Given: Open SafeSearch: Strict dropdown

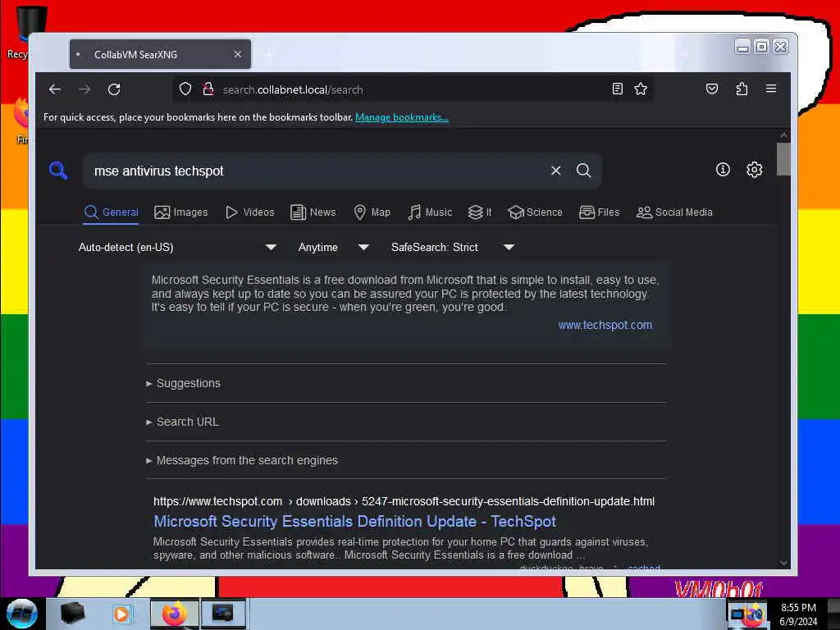Looking at the screenshot, I should 453,248.
